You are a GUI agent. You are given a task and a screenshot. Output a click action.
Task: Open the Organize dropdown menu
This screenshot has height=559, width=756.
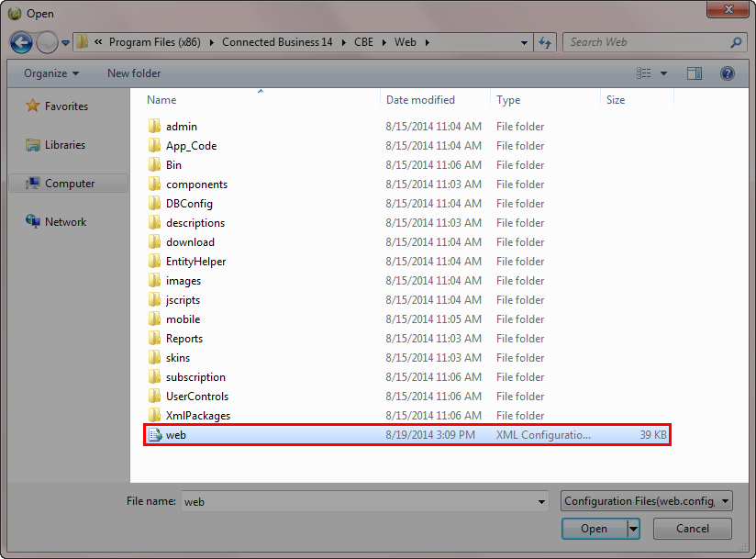click(x=51, y=73)
